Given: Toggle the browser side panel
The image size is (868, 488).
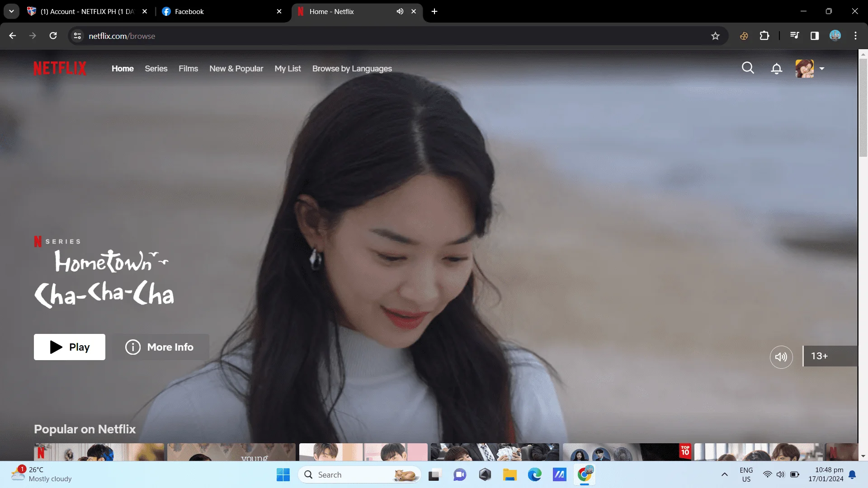Looking at the screenshot, I should (815, 36).
